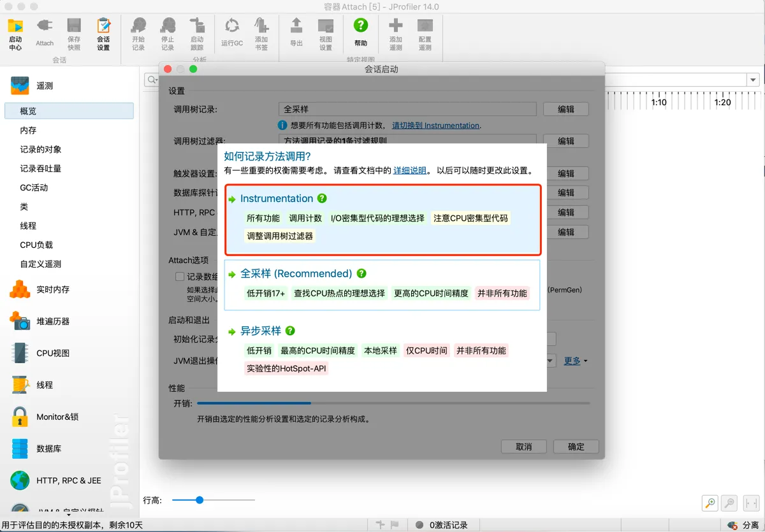Open 会话设置 from the toolbar
The image size is (765, 532).
[103, 34]
